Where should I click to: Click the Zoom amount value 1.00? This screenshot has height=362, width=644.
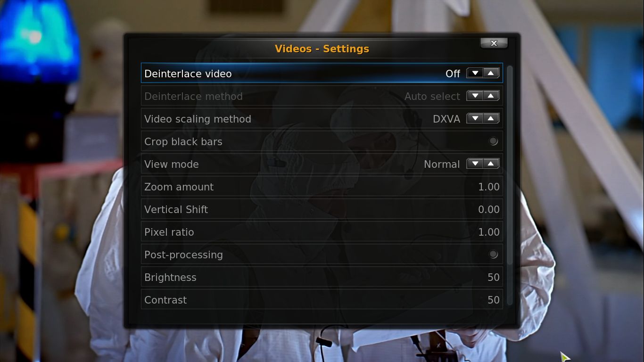[x=489, y=187]
